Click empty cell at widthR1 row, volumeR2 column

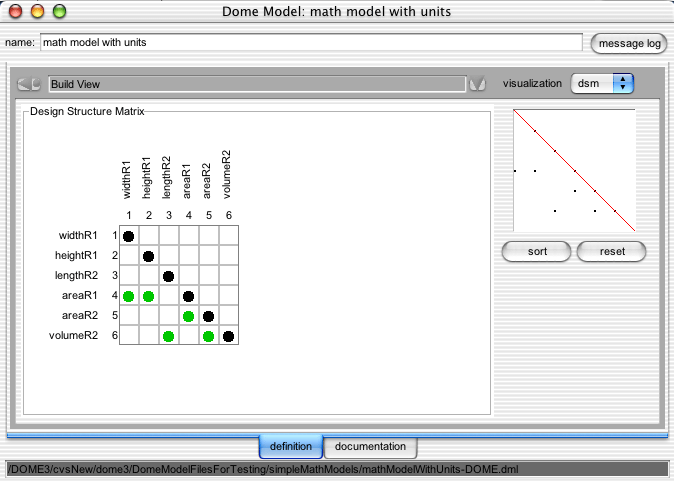(x=229, y=236)
